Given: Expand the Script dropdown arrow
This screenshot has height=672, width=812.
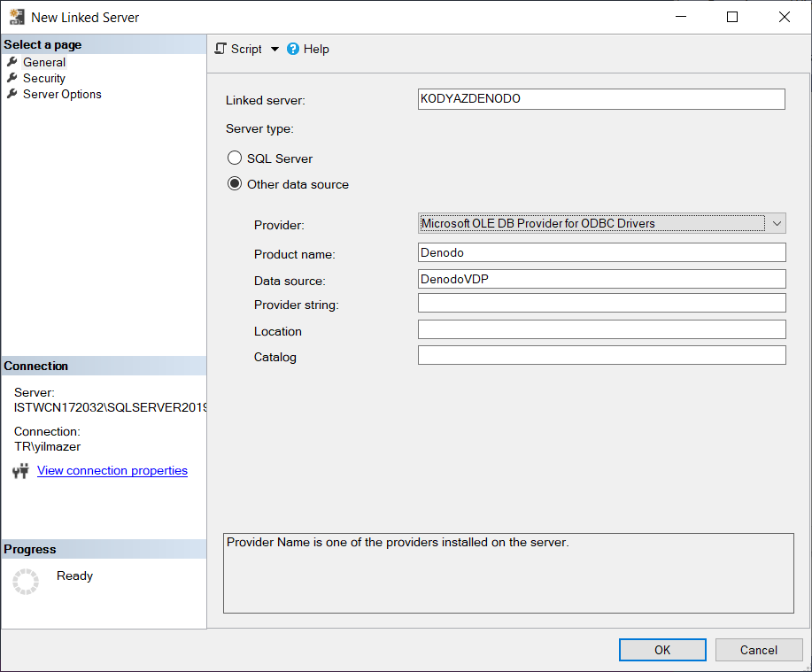Looking at the screenshot, I should click(x=275, y=50).
